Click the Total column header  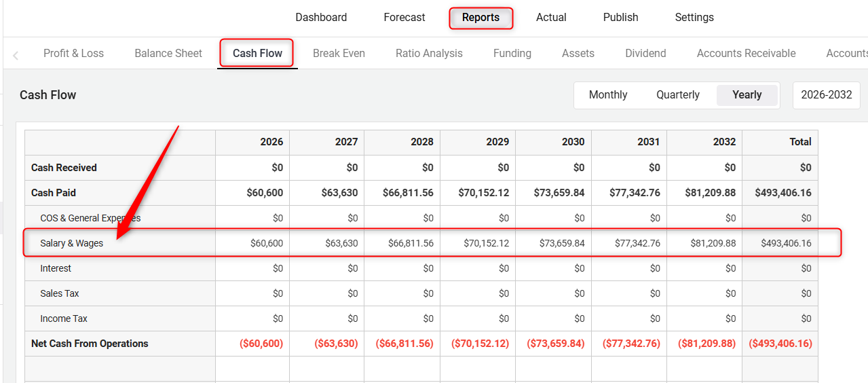click(780, 142)
